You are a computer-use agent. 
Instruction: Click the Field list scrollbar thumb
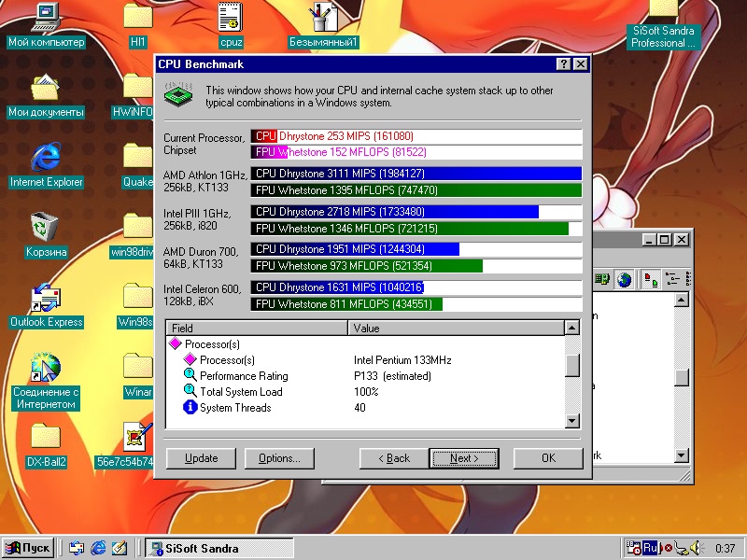(x=571, y=365)
